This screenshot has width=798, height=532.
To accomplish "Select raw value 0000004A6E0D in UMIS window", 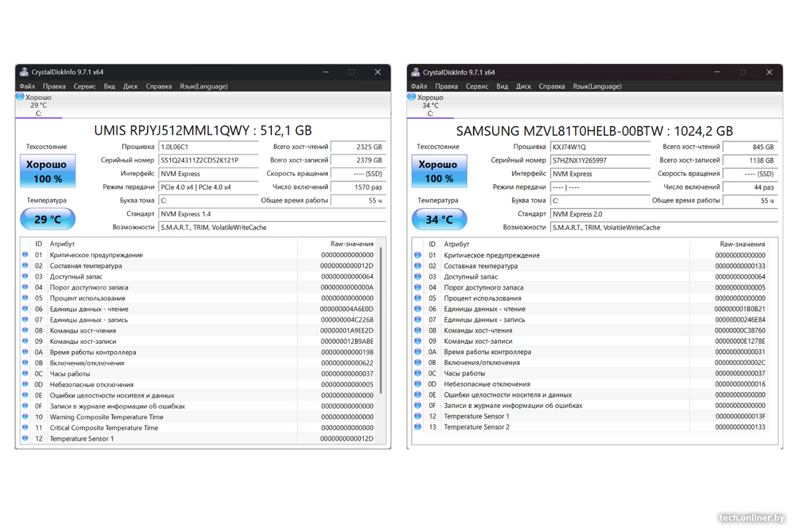I will point(346,309).
